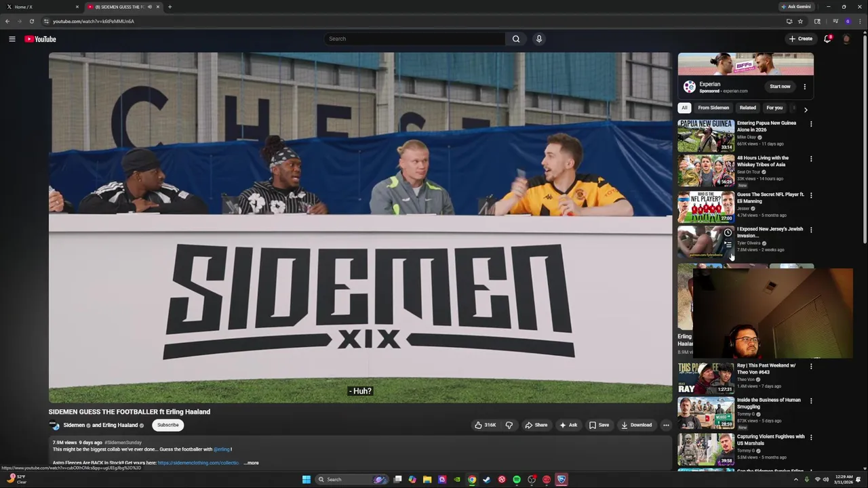The width and height of the screenshot is (868, 488).
Task: Mute the Sidemen tab audio icon
Action: (149, 7)
